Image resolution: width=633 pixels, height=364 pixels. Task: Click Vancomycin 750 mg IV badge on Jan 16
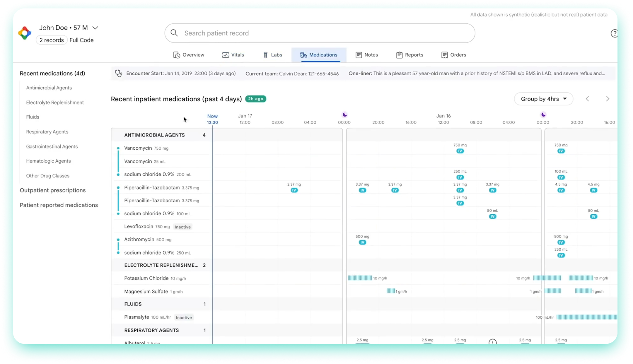460,151
